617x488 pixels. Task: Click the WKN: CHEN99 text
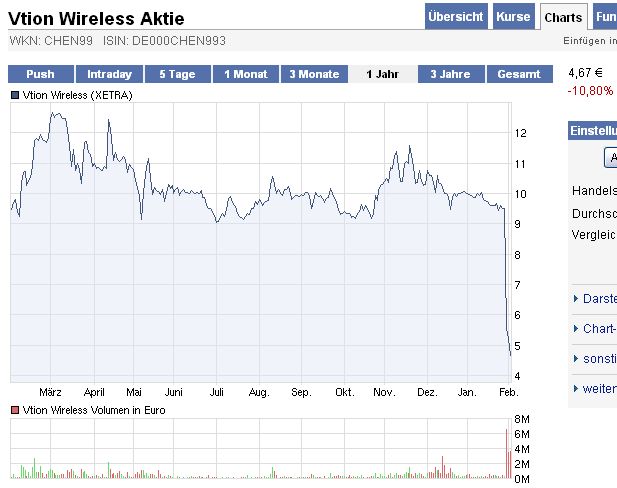tap(51, 41)
